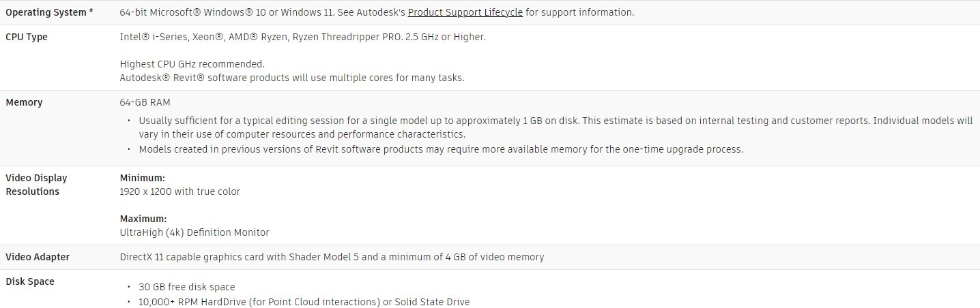Screen dimensions: 980x308
Task: Click the Disk Space row label
Action: click(30, 281)
